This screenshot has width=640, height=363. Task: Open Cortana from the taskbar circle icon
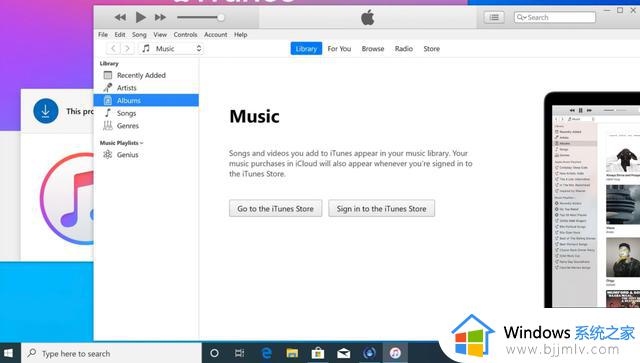214,353
